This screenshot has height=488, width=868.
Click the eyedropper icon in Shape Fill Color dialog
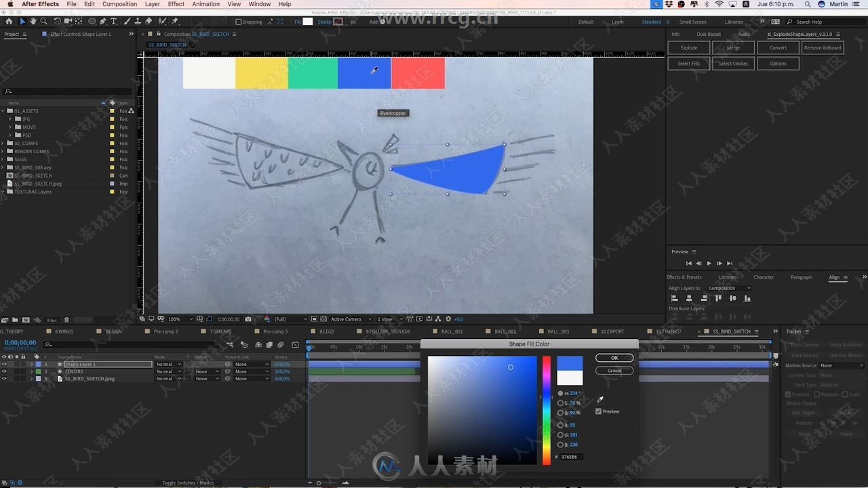[x=599, y=399]
